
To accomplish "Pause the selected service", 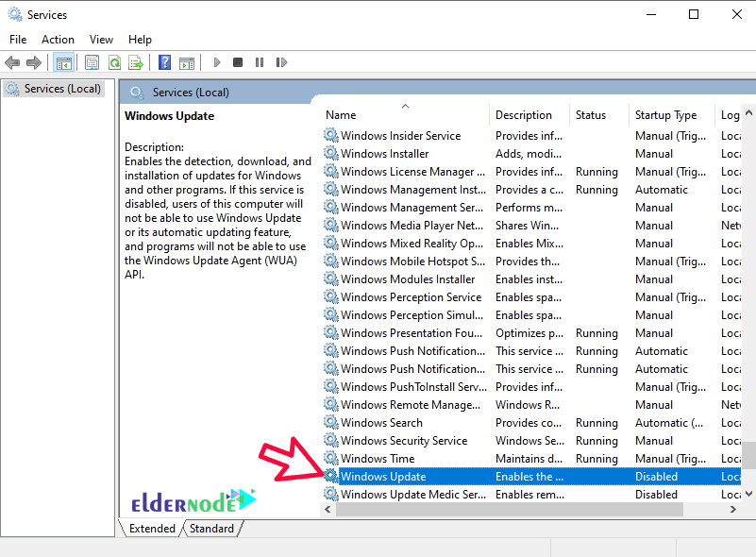I will (x=260, y=62).
